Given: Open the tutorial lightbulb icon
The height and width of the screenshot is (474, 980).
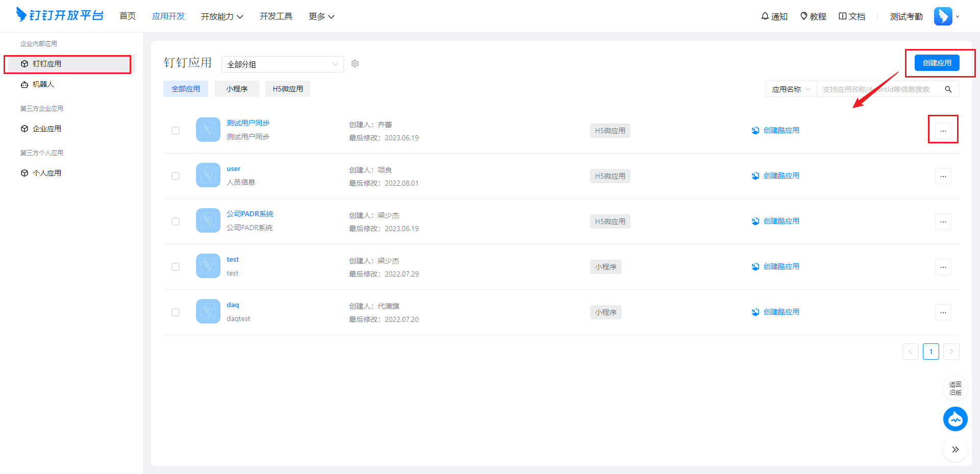Looking at the screenshot, I should 804,16.
